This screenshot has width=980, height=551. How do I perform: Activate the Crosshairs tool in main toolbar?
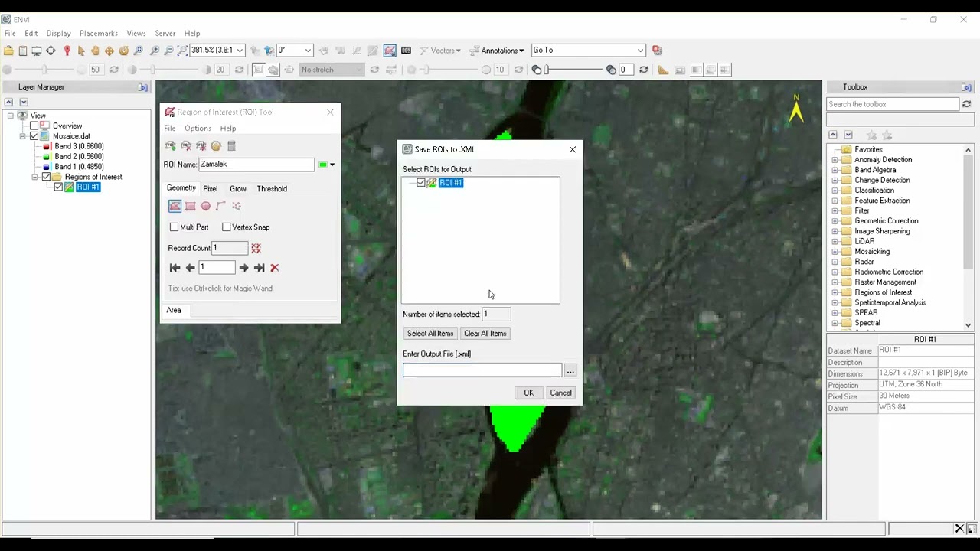[x=51, y=51]
